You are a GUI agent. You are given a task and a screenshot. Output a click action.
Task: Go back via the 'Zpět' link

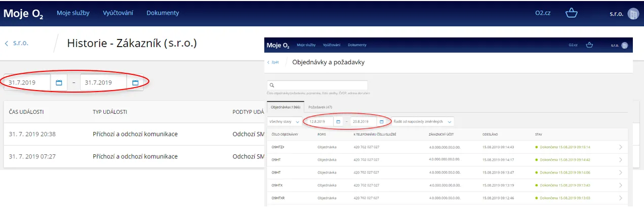coord(273,62)
